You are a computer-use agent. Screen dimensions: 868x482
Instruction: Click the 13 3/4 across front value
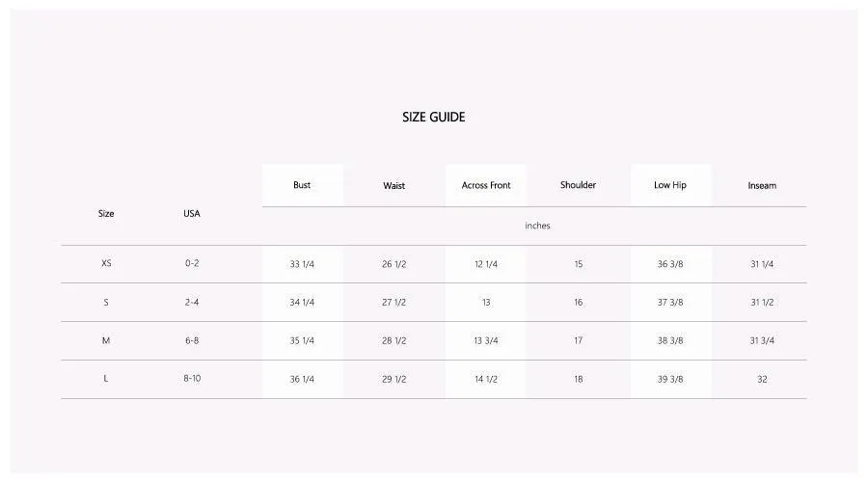coord(485,340)
